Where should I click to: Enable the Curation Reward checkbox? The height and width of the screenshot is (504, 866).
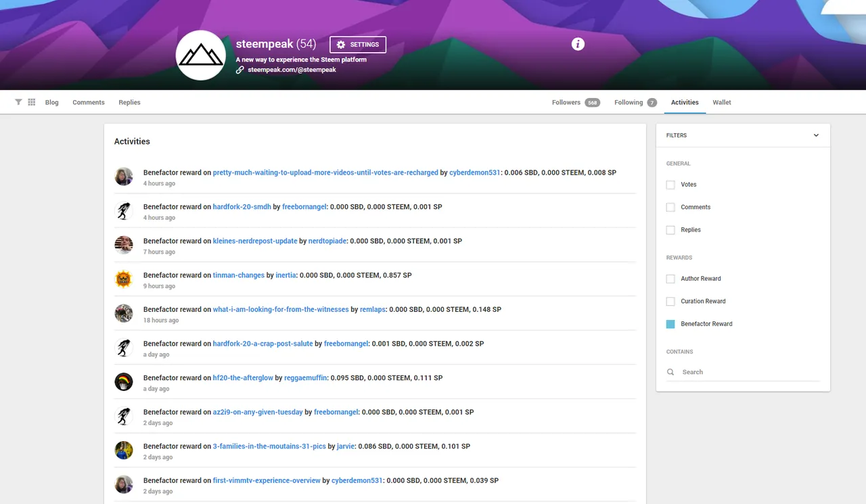coord(670,301)
